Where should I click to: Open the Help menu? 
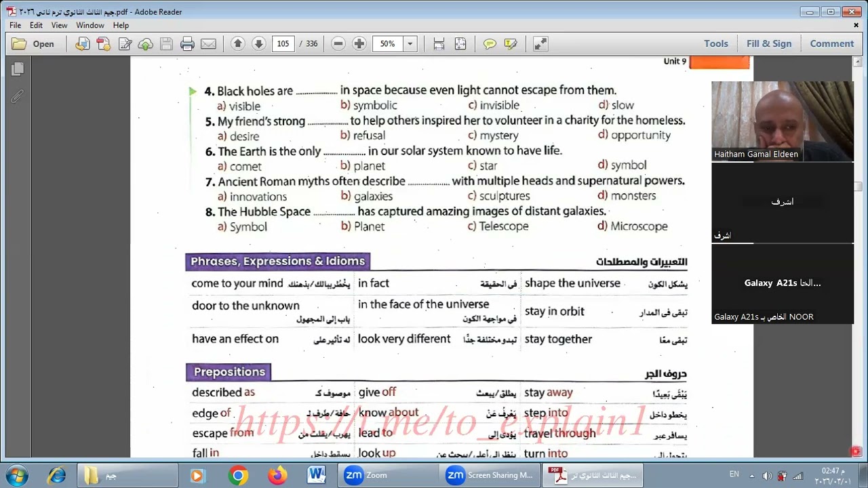point(121,25)
